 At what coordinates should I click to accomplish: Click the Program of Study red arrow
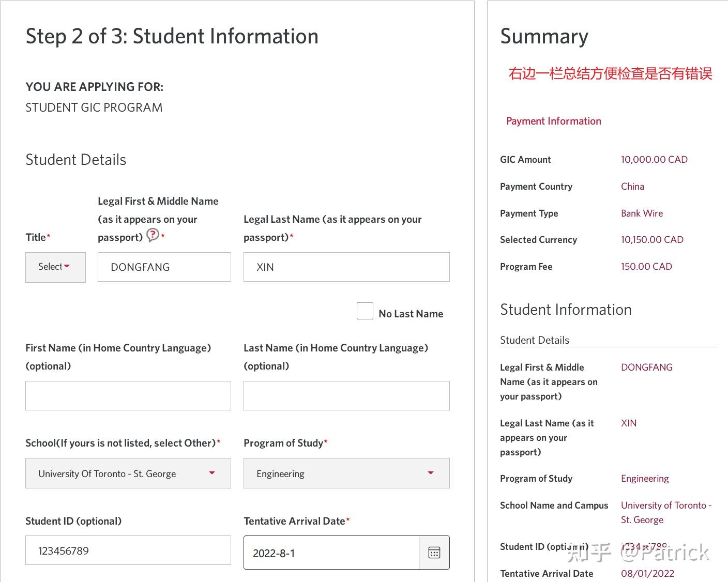pyautogui.click(x=431, y=473)
